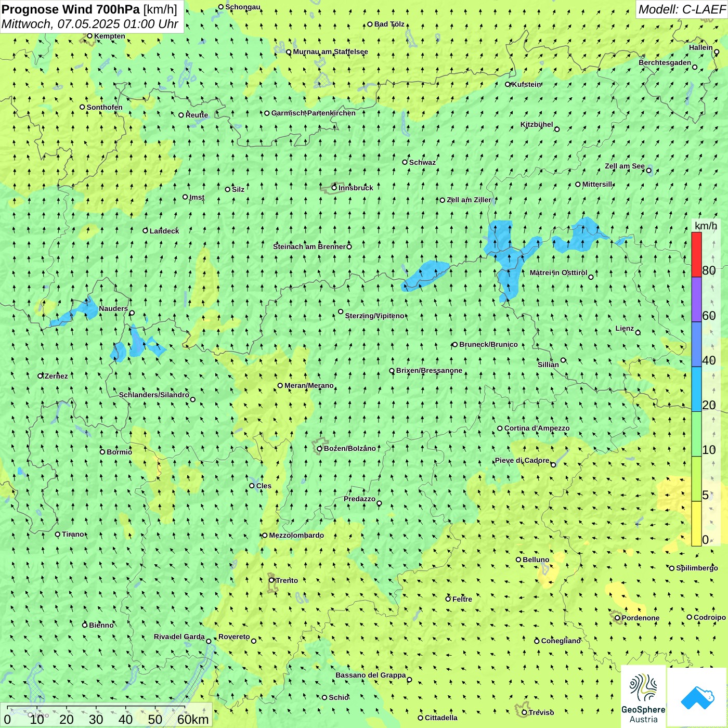Click the 'Bad Tölz' label

click(389, 24)
